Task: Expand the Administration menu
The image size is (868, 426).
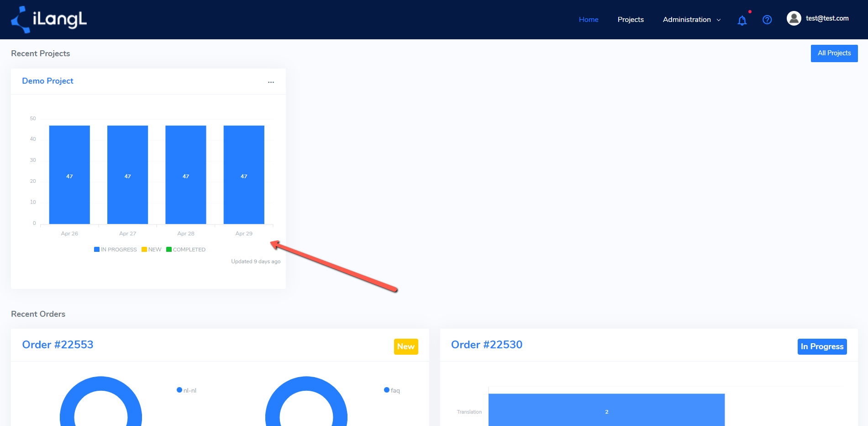Action: [692, 20]
